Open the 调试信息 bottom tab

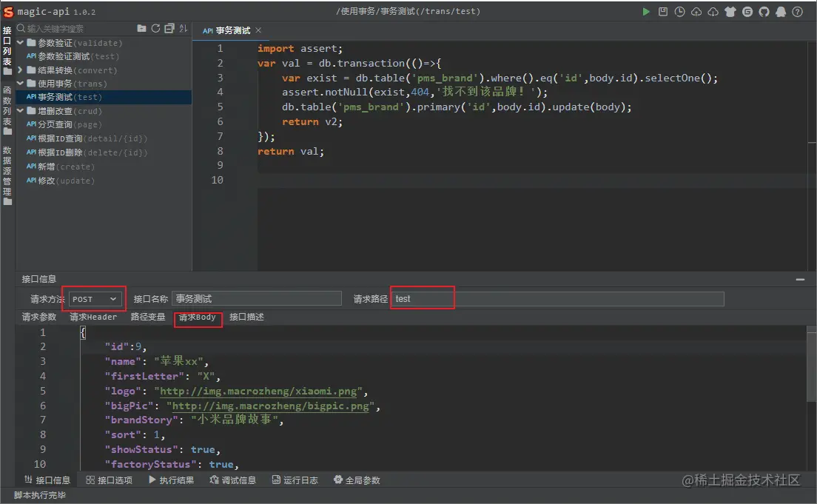pyautogui.click(x=233, y=480)
